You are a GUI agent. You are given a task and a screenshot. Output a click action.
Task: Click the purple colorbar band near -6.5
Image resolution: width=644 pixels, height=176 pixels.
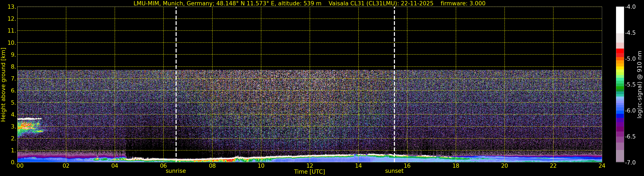click(x=620, y=135)
